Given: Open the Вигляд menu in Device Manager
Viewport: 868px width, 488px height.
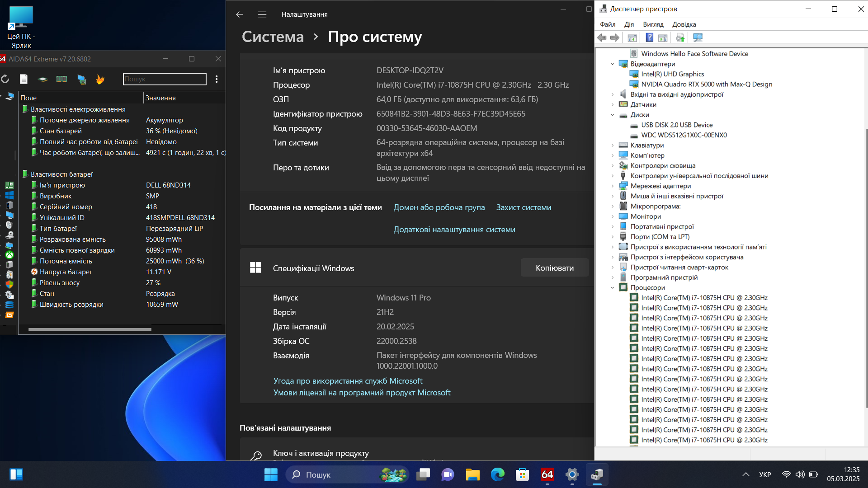Looking at the screenshot, I should point(653,24).
